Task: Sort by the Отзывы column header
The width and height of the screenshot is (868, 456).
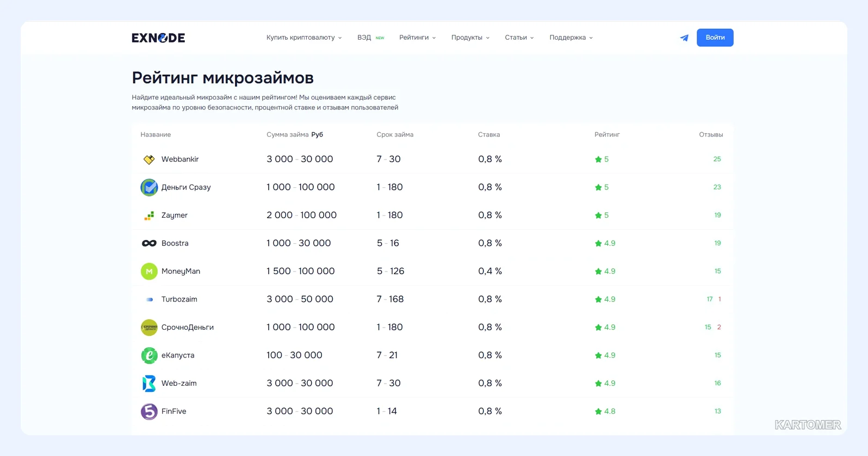Action: coord(711,134)
